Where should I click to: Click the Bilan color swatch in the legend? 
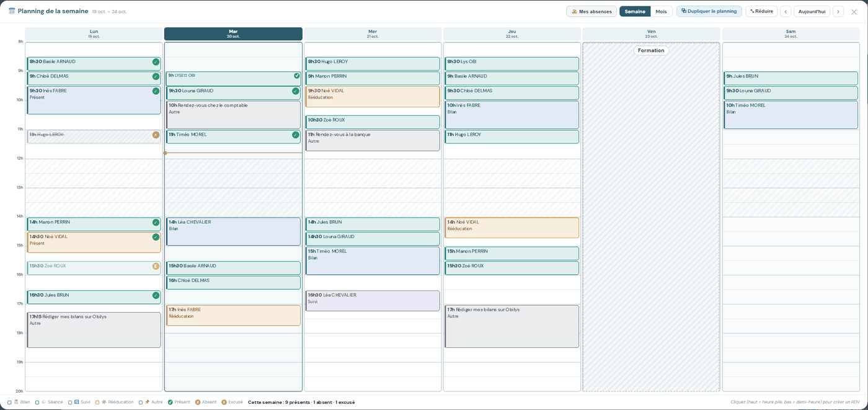point(9,402)
